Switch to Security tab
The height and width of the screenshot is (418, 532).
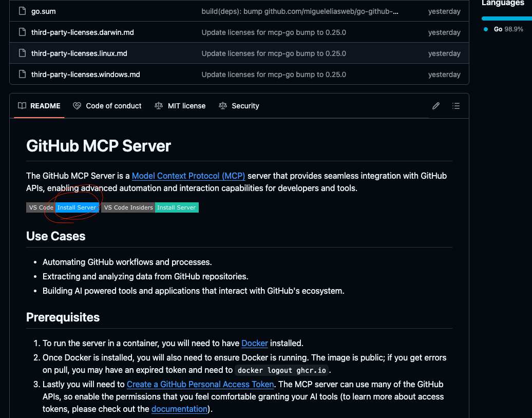(x=239, y=106)
